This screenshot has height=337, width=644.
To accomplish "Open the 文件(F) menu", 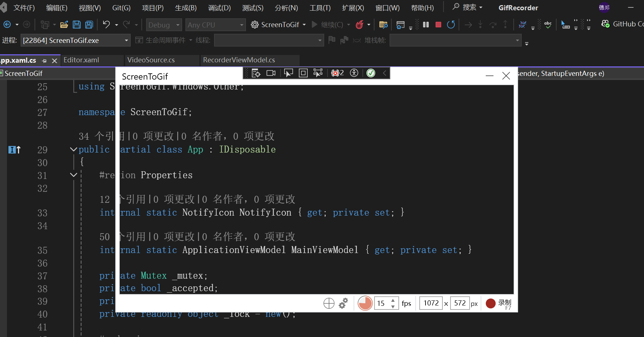I will point(24,8).
